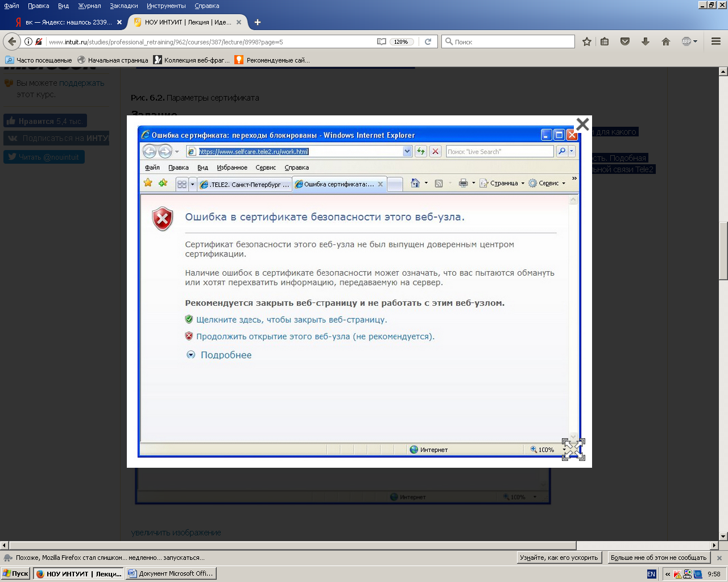Dismiss the slow startup notification bar

[x=719, y=558]
